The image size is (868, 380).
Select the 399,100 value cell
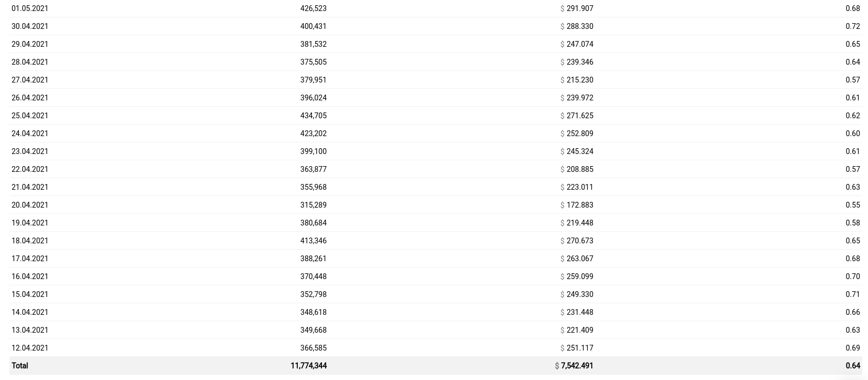314,151
